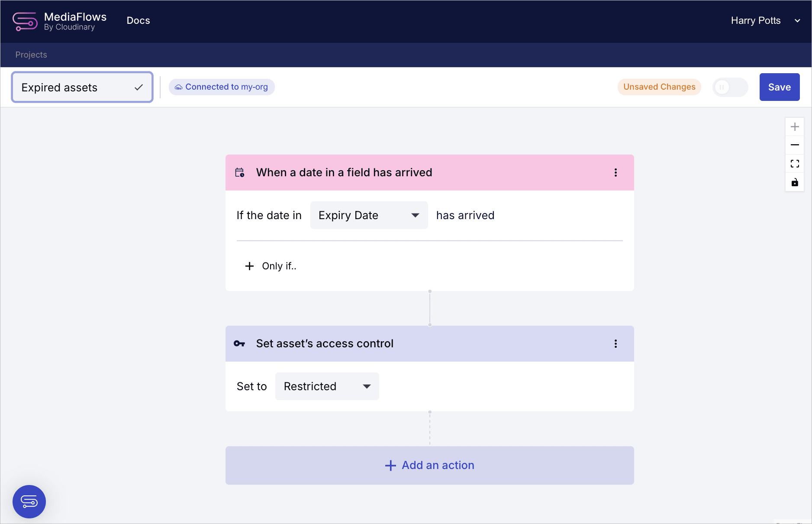The height and width of the screenshot is (524, 812).
Task: Click the calendar-clock icon on the trigger header
Action: point(240,172)
